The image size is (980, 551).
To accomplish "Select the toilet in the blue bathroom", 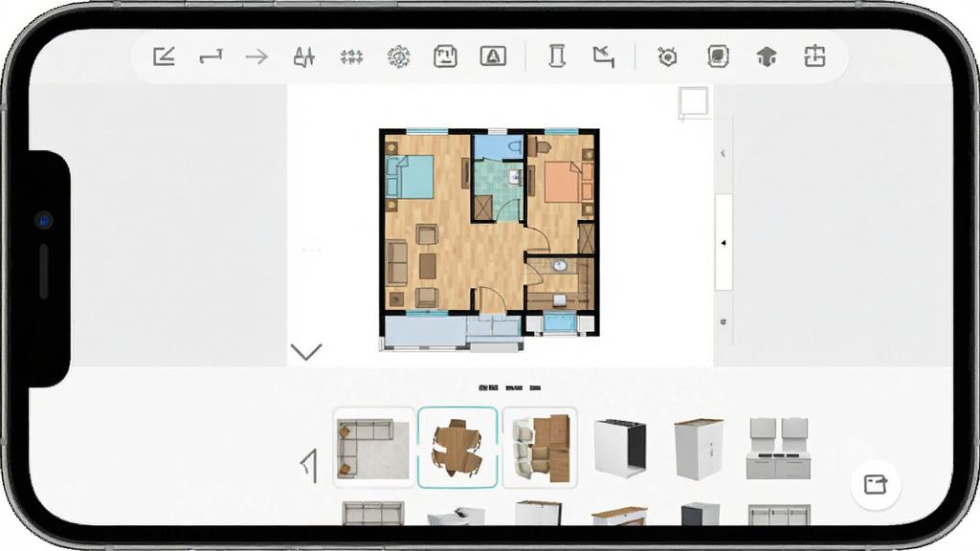I will click(515, 147).
